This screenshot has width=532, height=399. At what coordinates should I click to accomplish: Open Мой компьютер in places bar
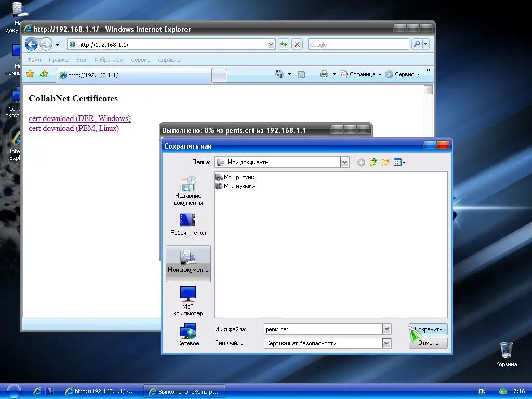pyautogui.click(x=188, y=301)
